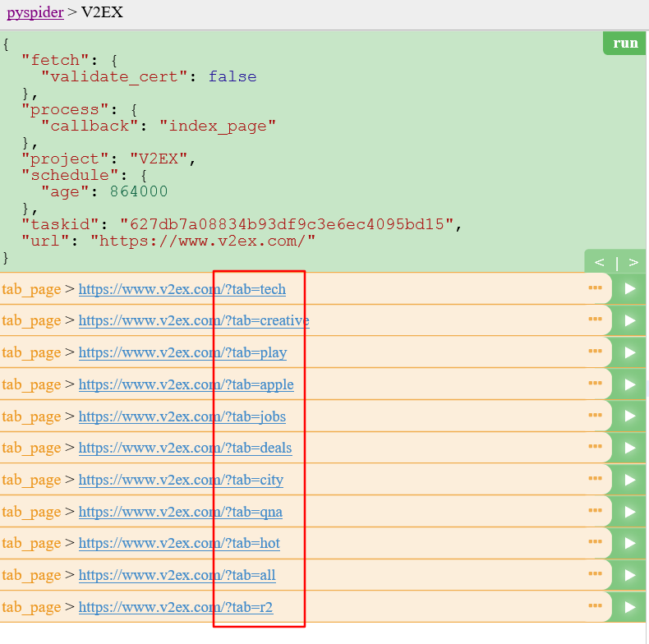Open the ?tab=qna URL link
Screen dimensions: 649x644
[x=181, y=512]
